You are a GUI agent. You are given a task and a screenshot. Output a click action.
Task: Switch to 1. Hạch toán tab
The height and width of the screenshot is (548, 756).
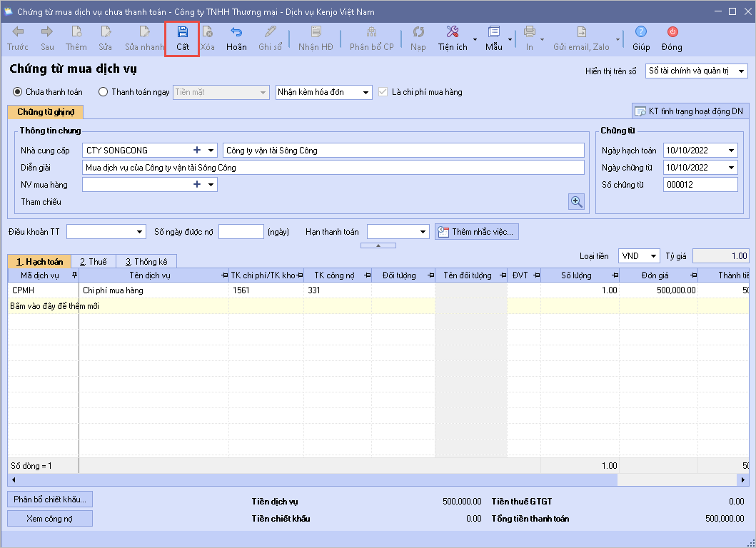click(x=39, y=261)
